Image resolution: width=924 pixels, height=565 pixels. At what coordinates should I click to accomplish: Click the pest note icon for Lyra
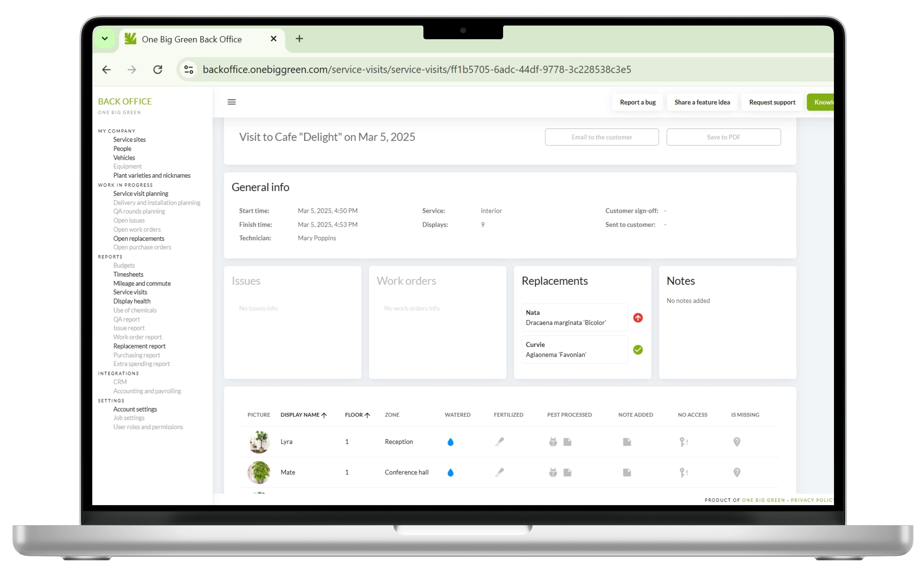click(x=567, y=442)
